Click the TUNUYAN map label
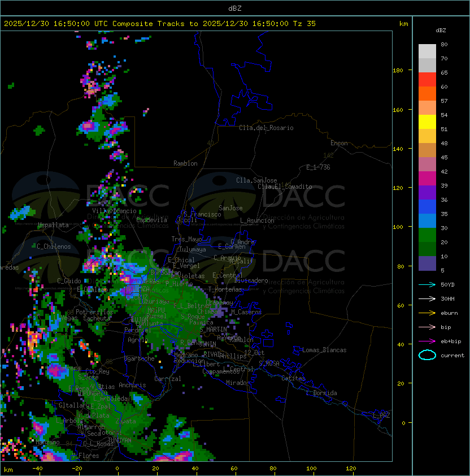 [120, 440]
